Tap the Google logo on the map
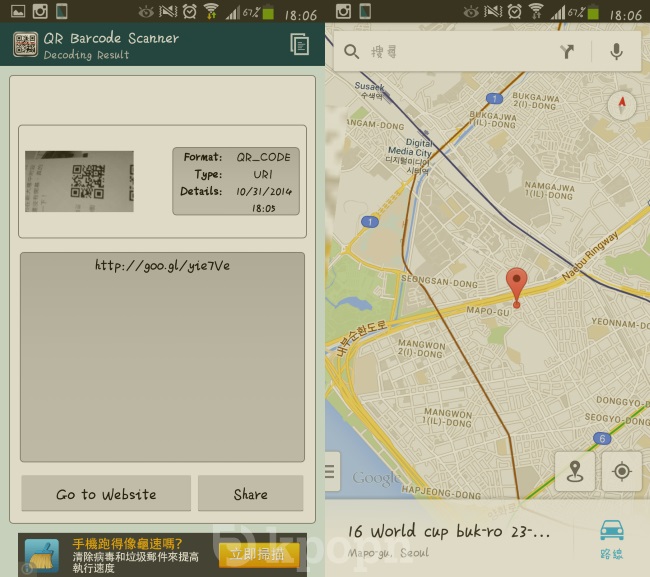Viewport: 650px width, 577px height. coord(376,478)
